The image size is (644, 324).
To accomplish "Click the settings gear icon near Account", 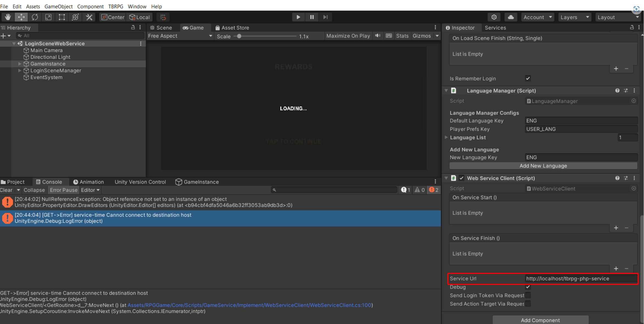I will [x=494, y=17].
